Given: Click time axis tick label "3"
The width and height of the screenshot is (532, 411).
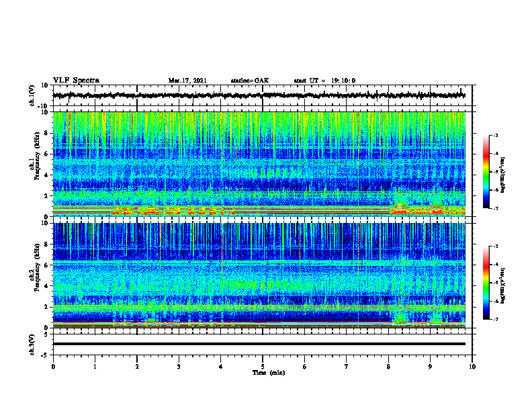Looking at the screenshot, I should coord(179,367).
